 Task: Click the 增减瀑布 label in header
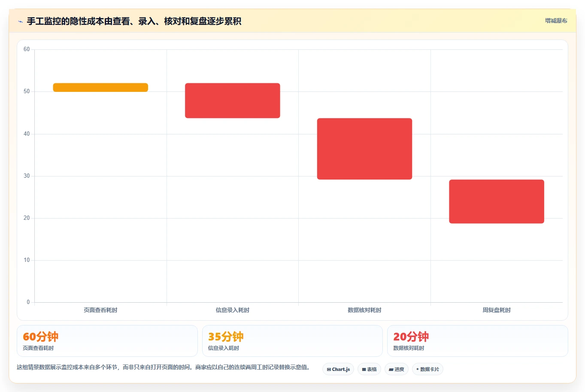tap(556, 21)
